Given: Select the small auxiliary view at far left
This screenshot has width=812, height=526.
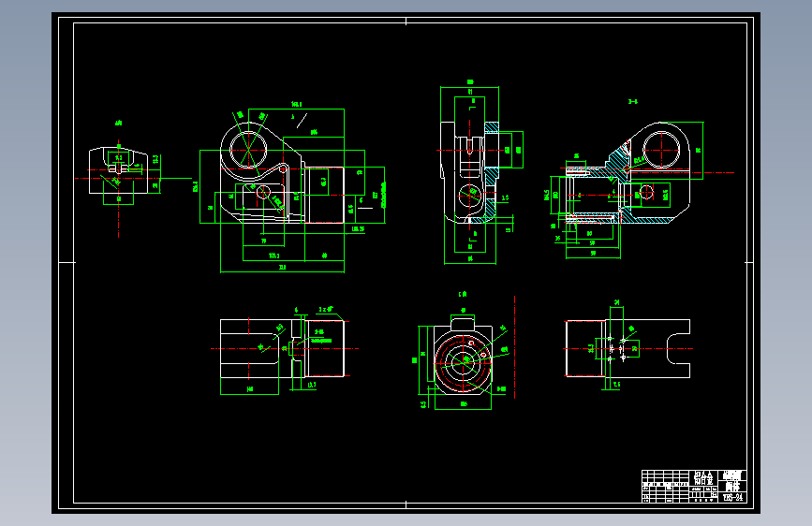Looking at the screenshot, I should click(x=119, y=171).
